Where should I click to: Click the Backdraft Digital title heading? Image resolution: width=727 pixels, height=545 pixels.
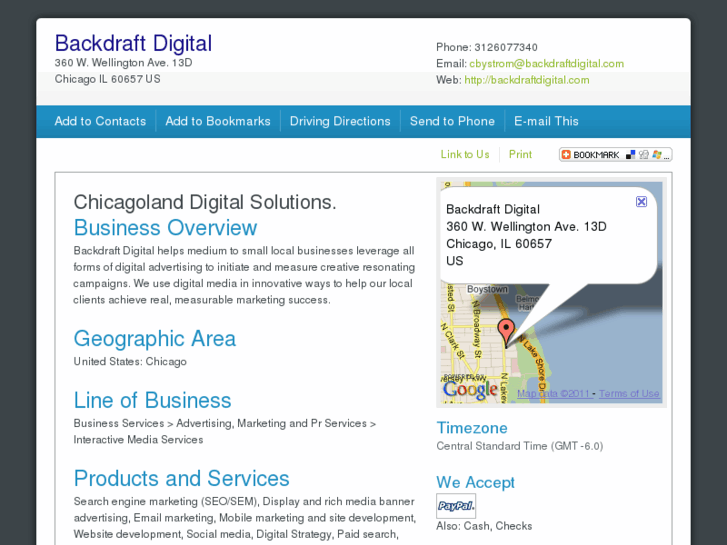click(x=134, y=43)
